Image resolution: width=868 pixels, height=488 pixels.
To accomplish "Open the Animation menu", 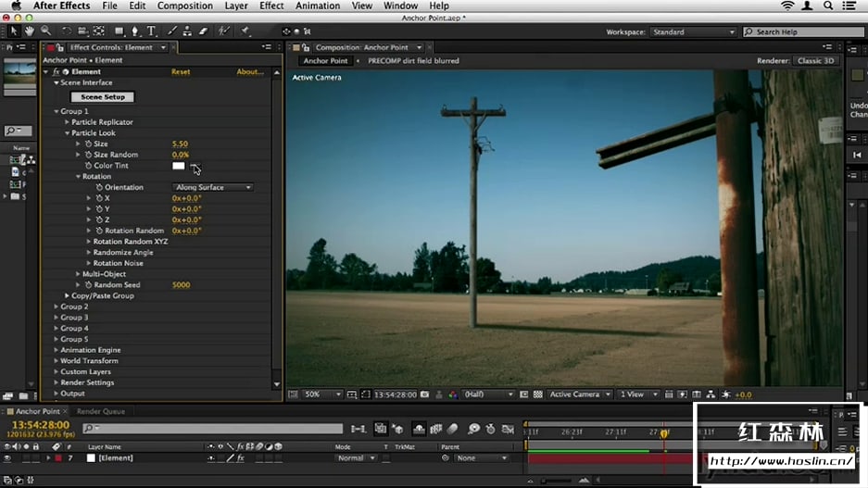I will click(x=316, y=6).
